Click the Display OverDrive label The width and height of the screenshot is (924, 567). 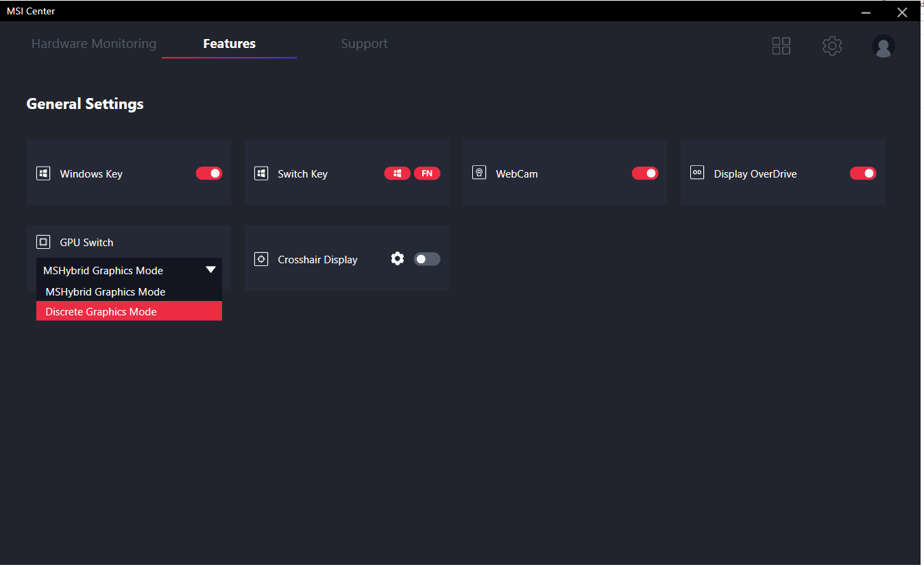click(755, 174)
